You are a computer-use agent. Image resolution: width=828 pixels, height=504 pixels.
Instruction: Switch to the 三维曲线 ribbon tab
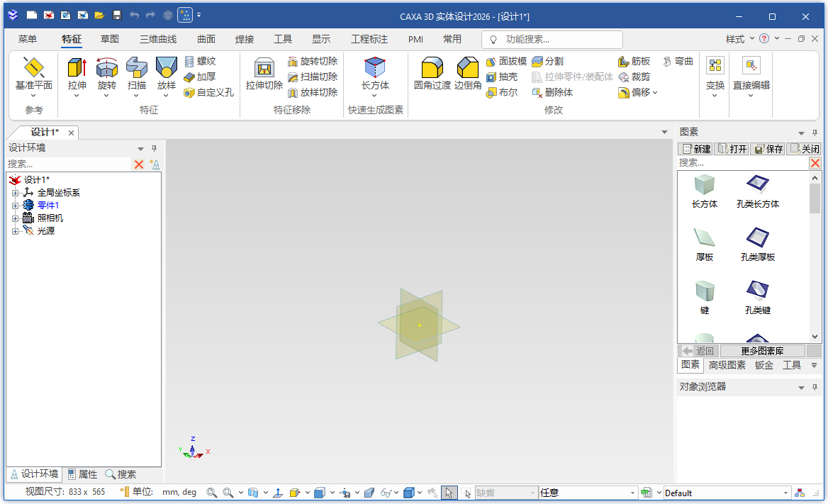click(158, 39)
